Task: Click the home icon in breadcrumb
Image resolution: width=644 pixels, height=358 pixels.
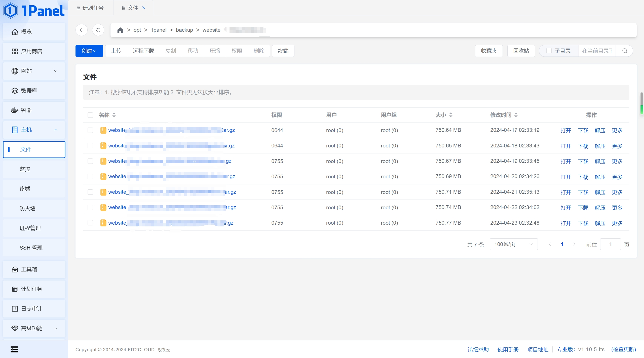Action: [x=120, y=30]
